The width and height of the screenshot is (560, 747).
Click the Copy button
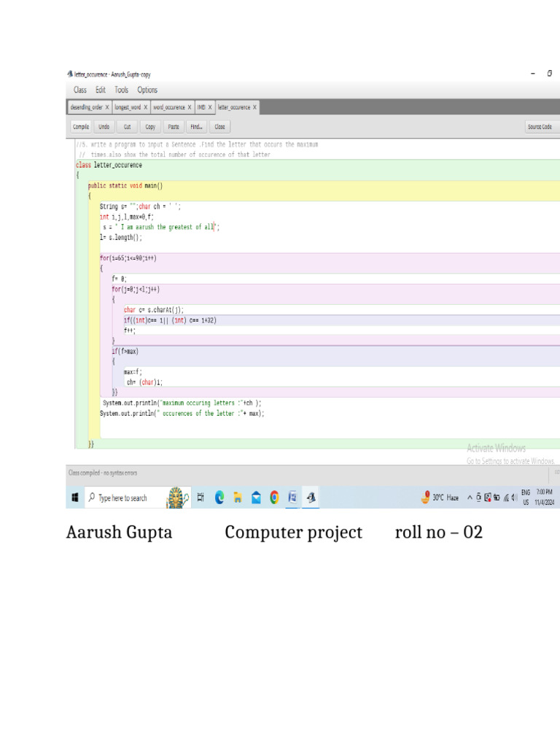[150, 127]
